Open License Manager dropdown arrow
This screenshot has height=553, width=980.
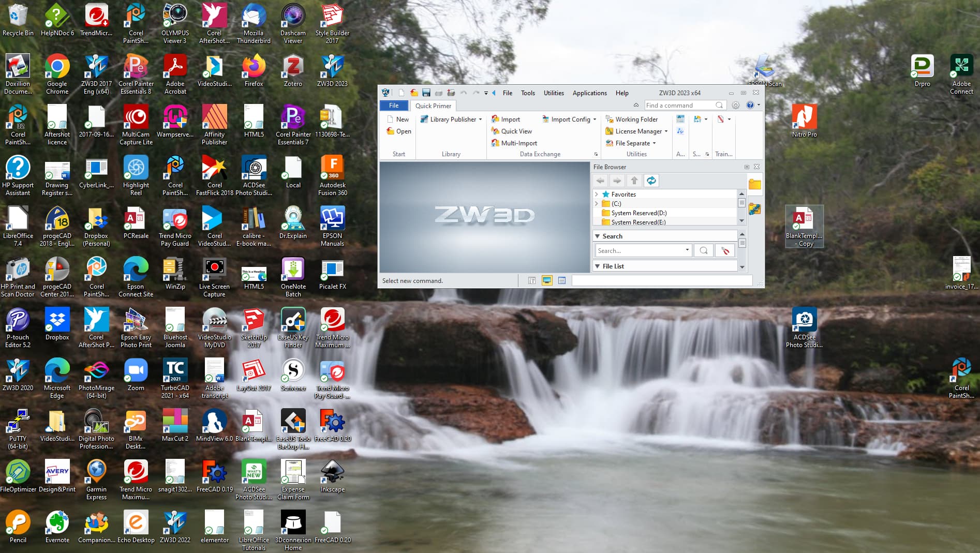(666, 131)
